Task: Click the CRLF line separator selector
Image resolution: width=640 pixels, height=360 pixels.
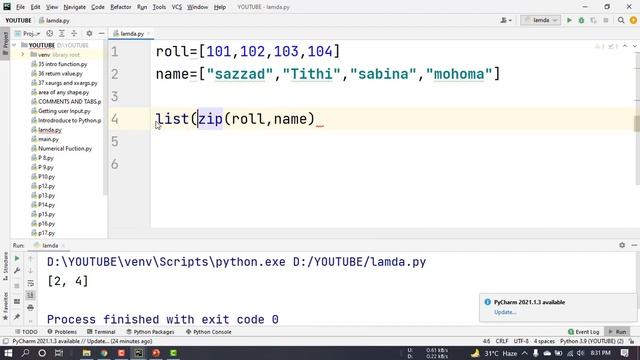Action: [502, 341]
